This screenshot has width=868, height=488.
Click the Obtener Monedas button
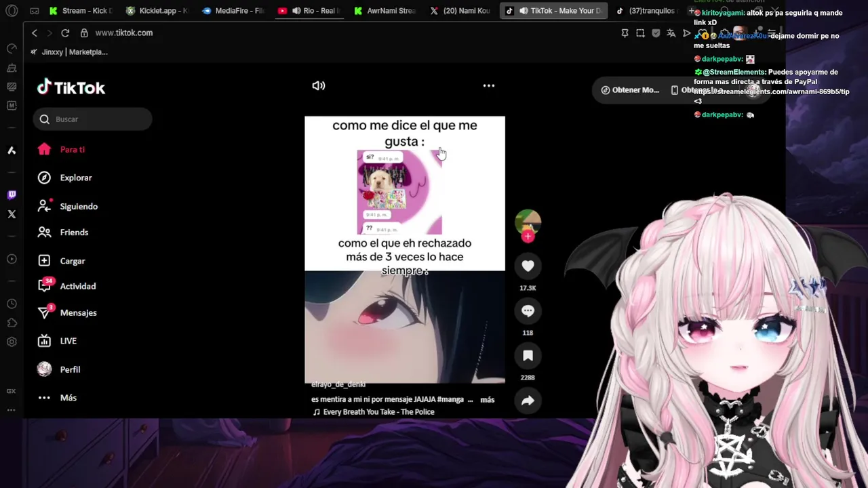630,90
